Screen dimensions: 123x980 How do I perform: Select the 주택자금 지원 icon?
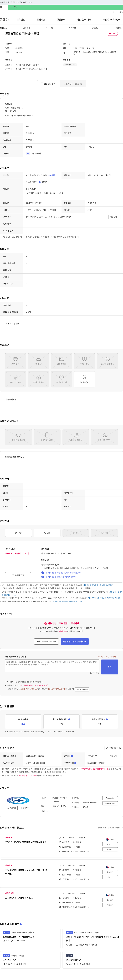click(x=16, y=379)
